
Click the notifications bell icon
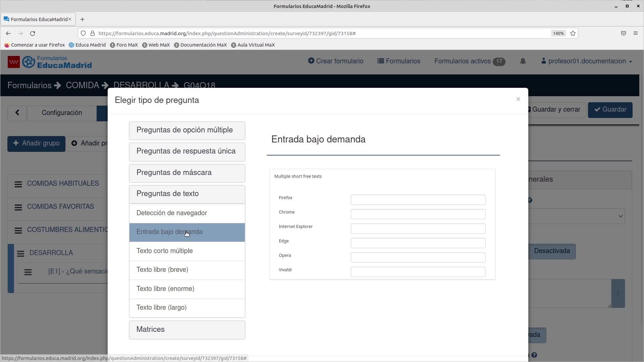(x=523, y=61)
